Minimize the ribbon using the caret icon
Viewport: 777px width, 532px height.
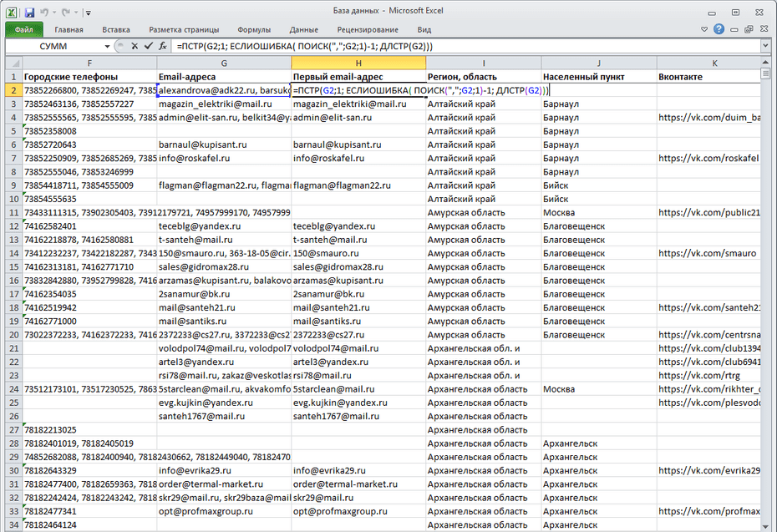click(x=704, y=29)
